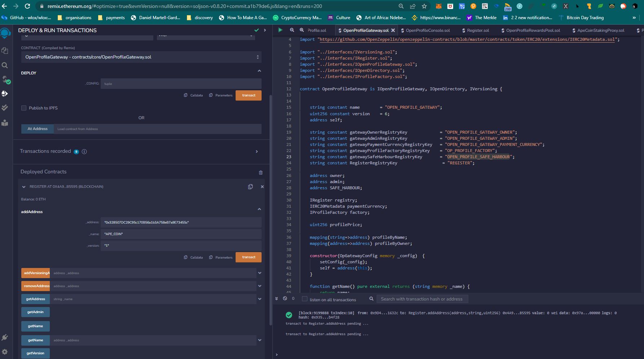Clear all deployed contracts with trash icon

click(x=261, y=173)
